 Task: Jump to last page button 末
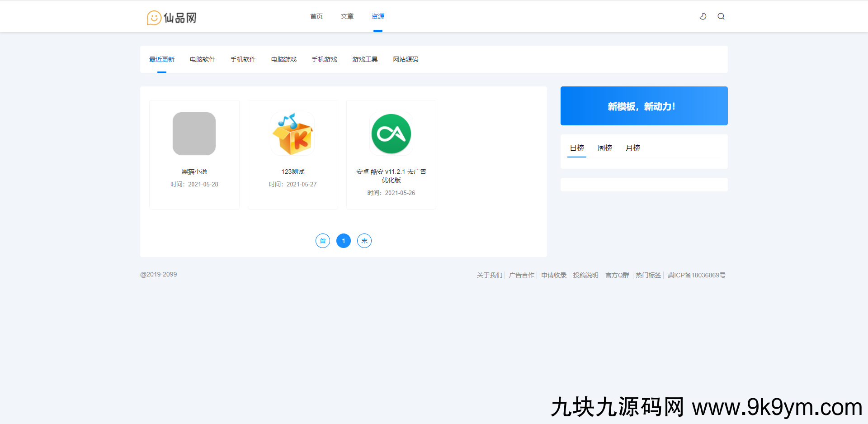click(x=364, y=241)
